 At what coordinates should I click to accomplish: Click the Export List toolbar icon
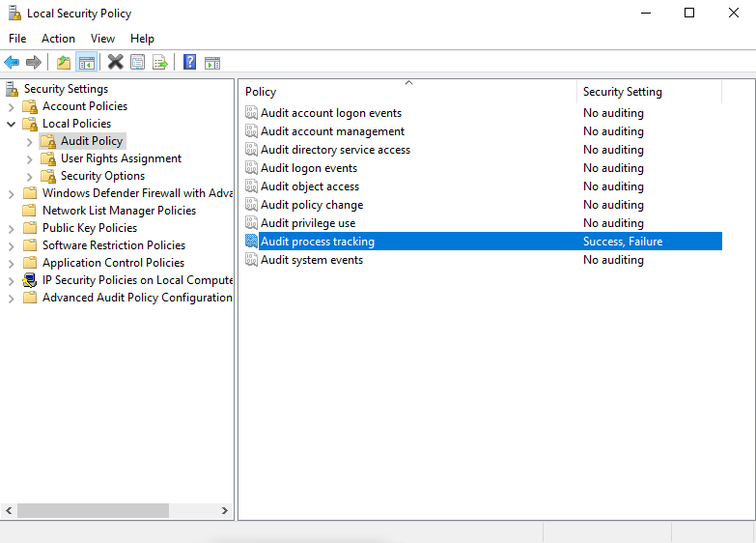pos(160,63)
